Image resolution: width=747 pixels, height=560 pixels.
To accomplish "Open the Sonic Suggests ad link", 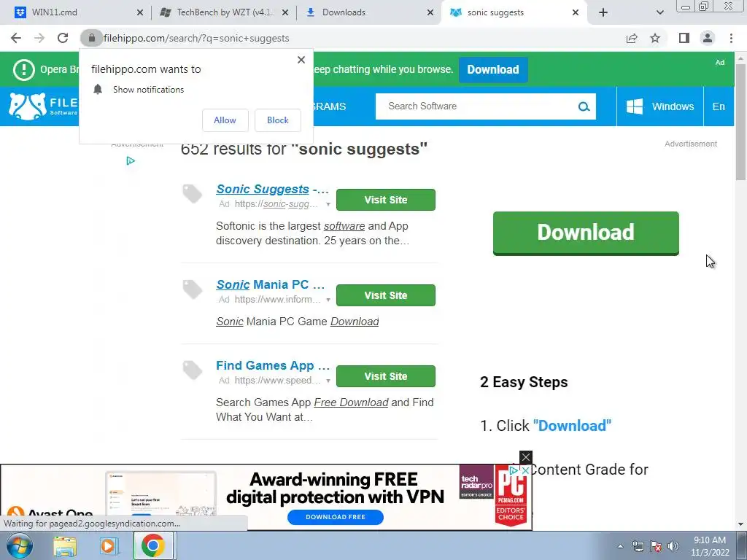I will click(273, 189).
